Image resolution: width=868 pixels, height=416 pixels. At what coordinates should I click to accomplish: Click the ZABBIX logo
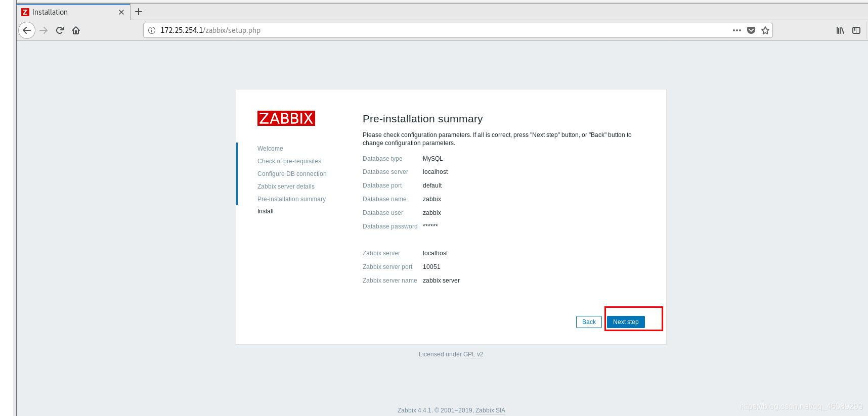286,118
